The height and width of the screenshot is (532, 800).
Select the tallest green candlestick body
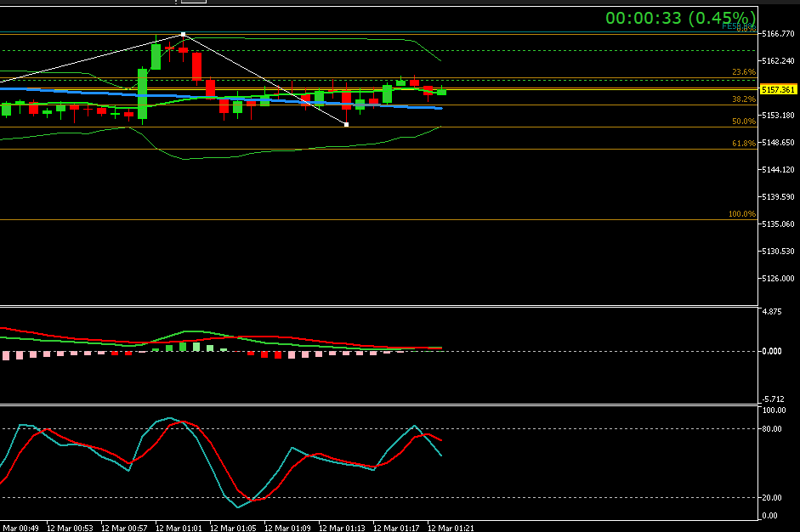[x=142, y=93]
